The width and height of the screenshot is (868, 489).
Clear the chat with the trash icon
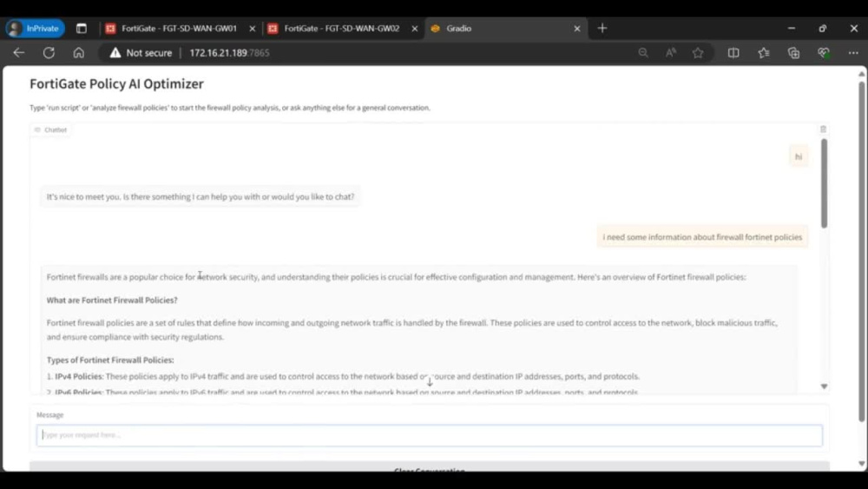click(x=823, y=129)
